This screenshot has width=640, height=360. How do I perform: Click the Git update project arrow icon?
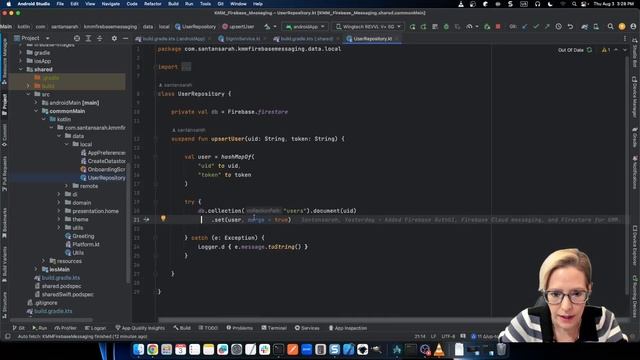[524, 27]
